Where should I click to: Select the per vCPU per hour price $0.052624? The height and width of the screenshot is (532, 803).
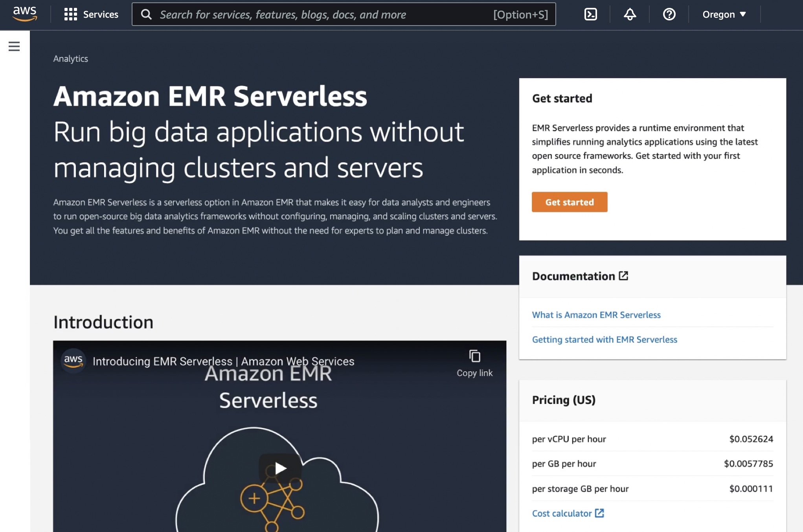(751, 439)
